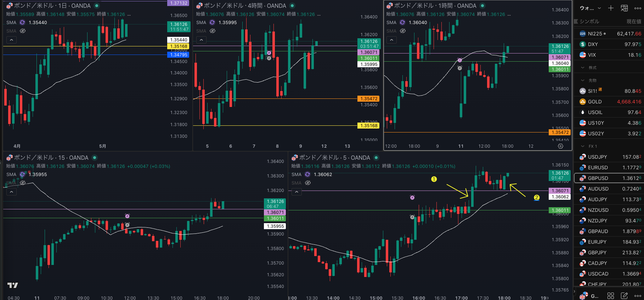The height and width of the screenshot is (300, 644).
Task: Click the grid layout icon in details panel
Action: (611, 295)
